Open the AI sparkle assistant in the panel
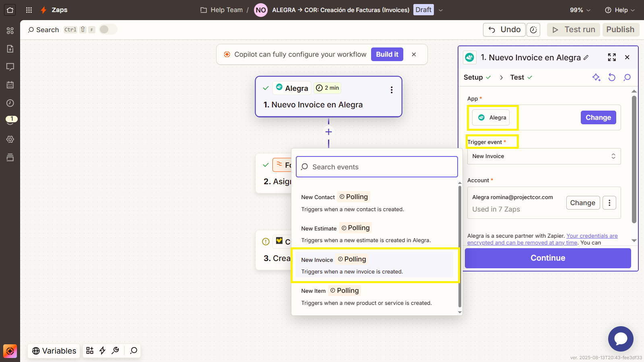 tap(597, 77)
